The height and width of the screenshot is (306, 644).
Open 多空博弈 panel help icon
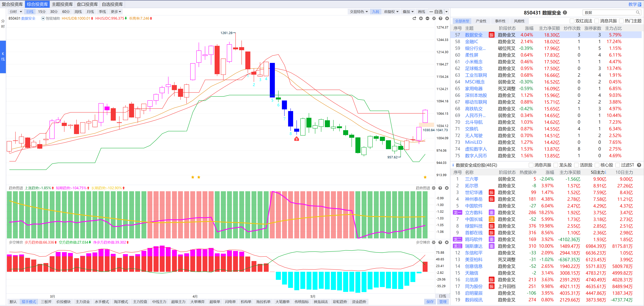point(440,242)
